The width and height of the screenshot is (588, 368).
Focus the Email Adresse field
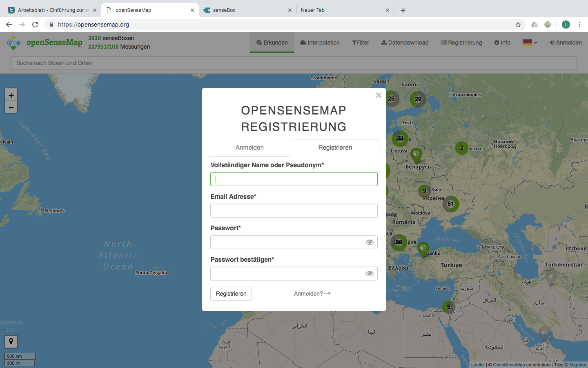pyautogui.click(x=294, y=211)
